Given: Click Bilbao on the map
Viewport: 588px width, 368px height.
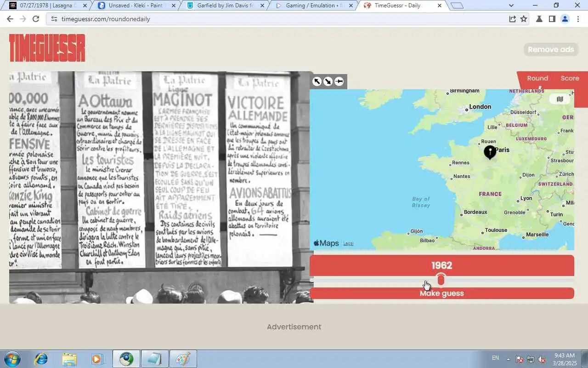Looking at the screenshot, I should pyautogui.click(x=427, y=240).
